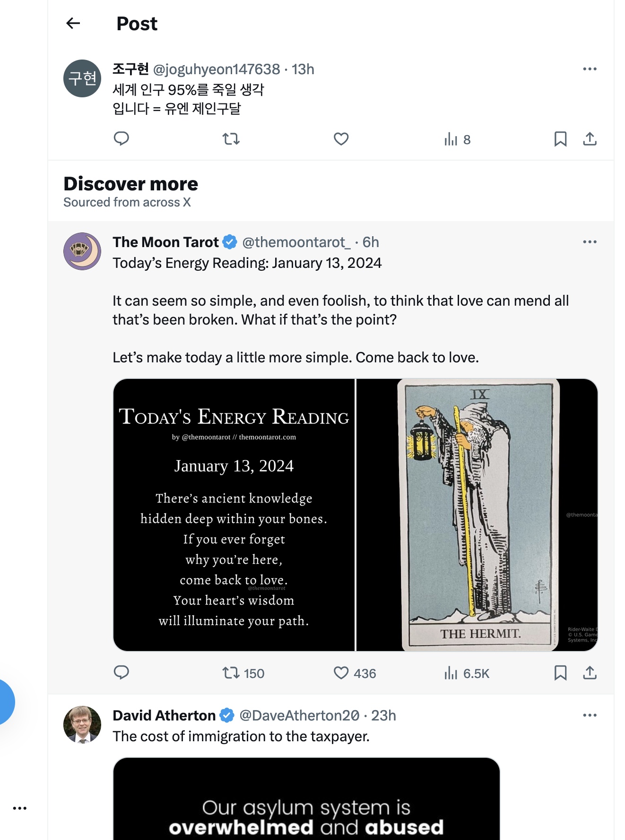Open more options on the 조구현 post

click(x=590, y=69)
